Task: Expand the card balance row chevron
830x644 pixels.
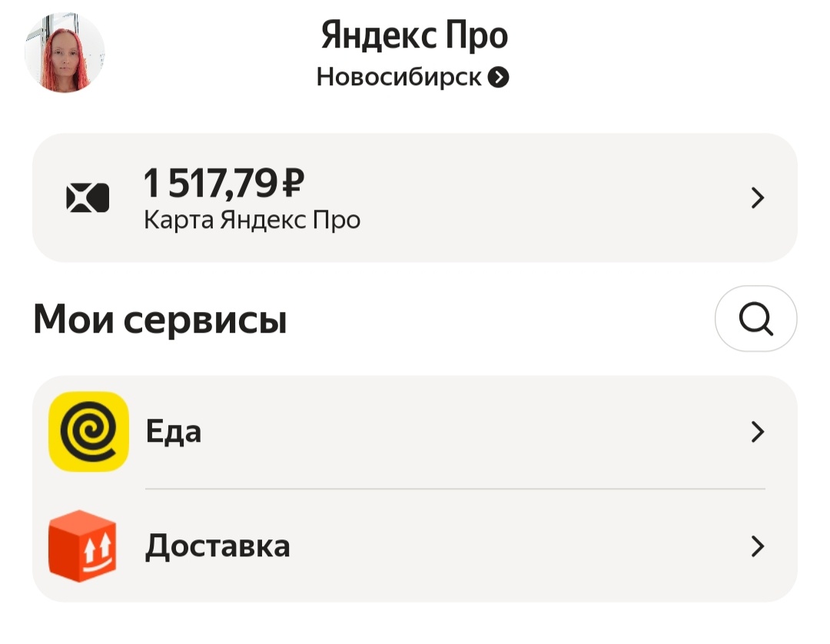Action: pyautogui.click(x=758, y=198)
